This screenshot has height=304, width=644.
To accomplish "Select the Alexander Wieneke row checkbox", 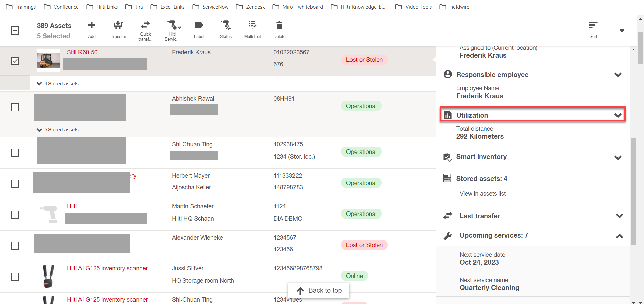I will tap(15, 246).
